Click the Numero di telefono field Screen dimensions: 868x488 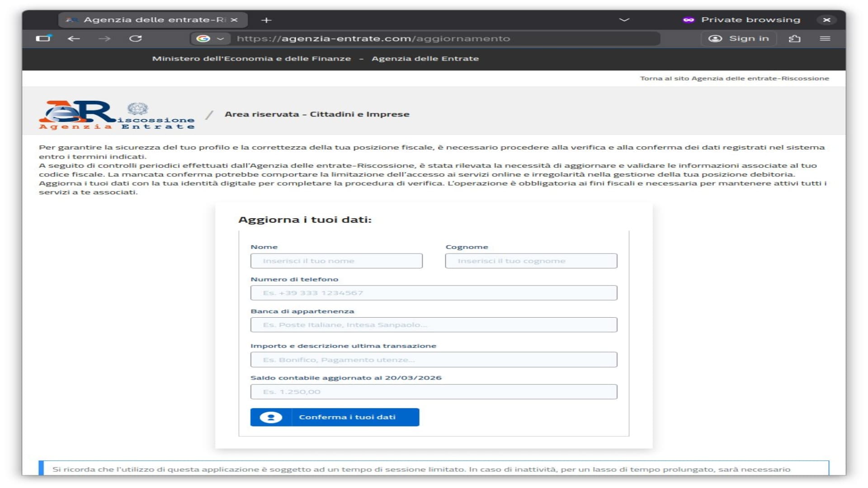click(x=434, y=293)
